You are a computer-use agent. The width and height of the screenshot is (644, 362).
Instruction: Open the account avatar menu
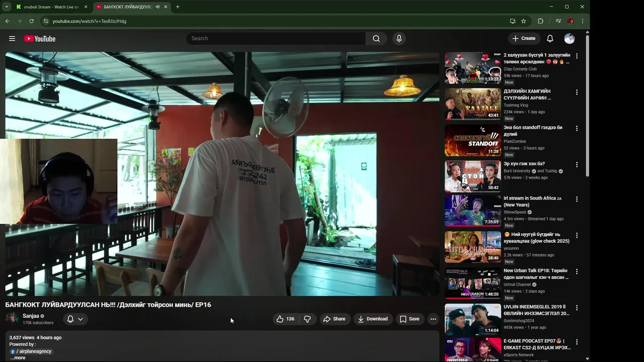[x=570, y=39]
